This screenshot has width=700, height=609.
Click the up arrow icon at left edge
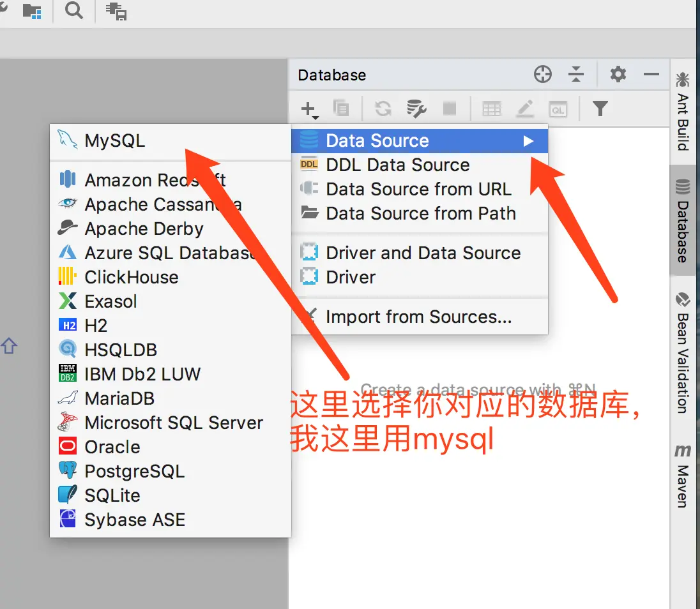pos(8,345)
